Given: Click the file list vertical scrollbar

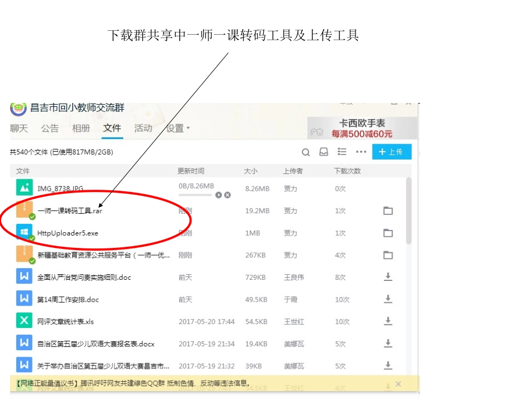Looking at the screenshot, I should 408,210.
